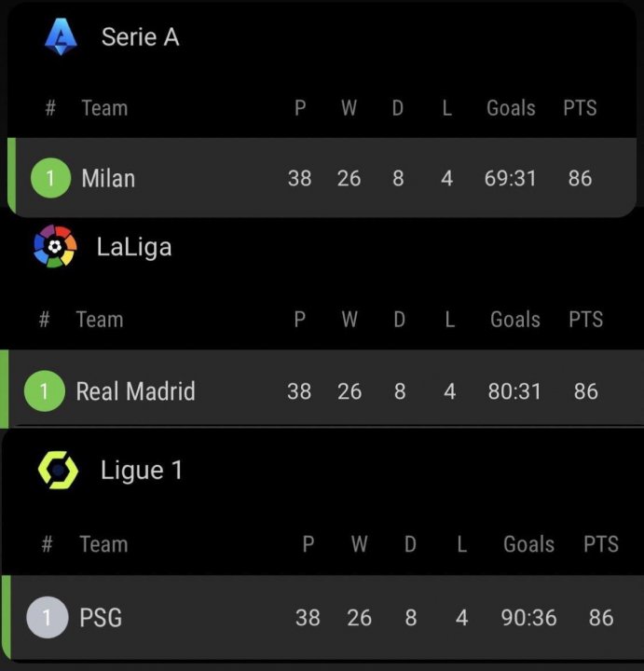Click Milan's 69:31 goals value
This screenshot has height=671, width=644.
pyautogui.click(x=511, y=178)
